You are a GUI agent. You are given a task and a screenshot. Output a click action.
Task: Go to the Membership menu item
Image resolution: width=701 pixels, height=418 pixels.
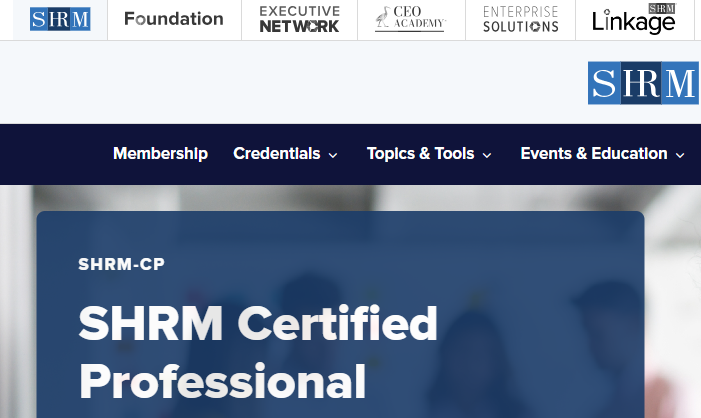160,154
